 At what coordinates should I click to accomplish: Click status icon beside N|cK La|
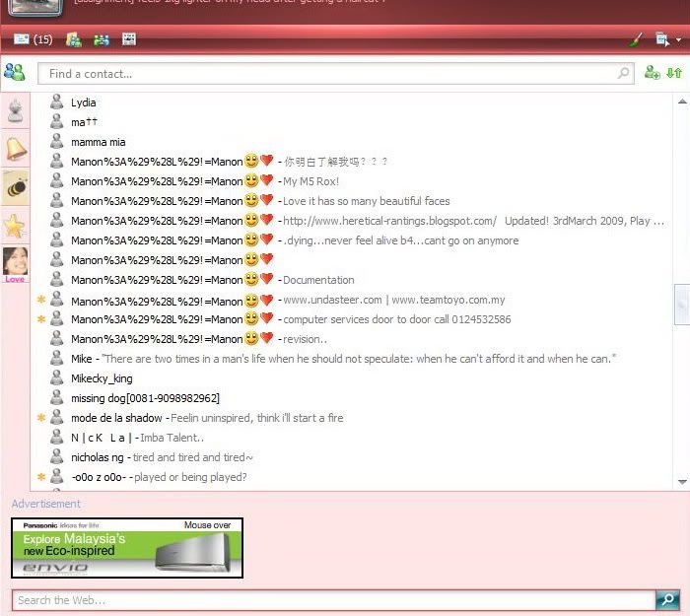coord(56,437)
